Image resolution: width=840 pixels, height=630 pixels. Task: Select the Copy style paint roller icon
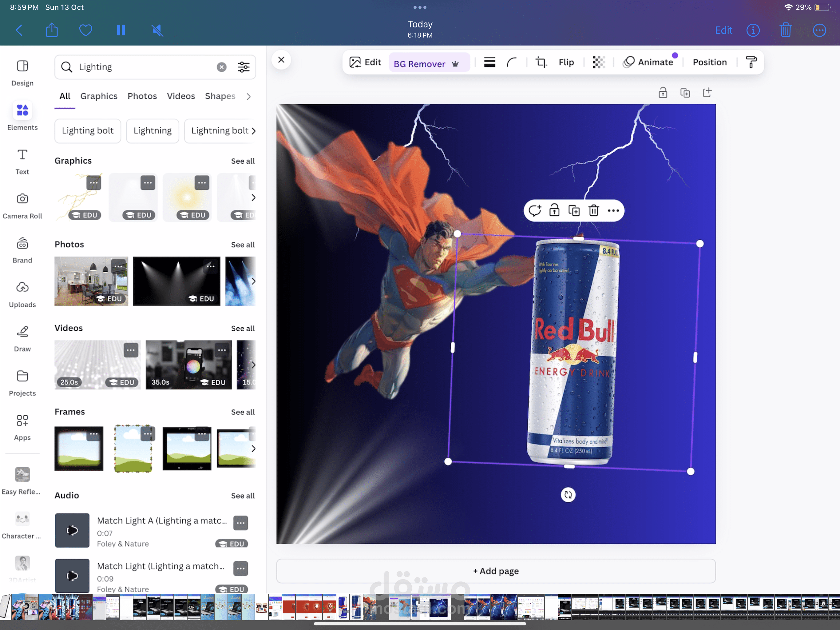pos(751,62)
